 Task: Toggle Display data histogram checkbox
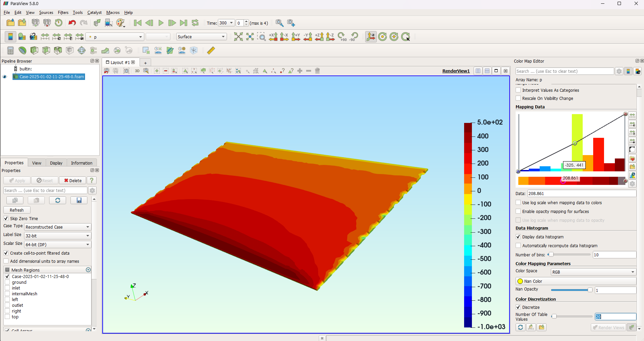tap(518, 237)
